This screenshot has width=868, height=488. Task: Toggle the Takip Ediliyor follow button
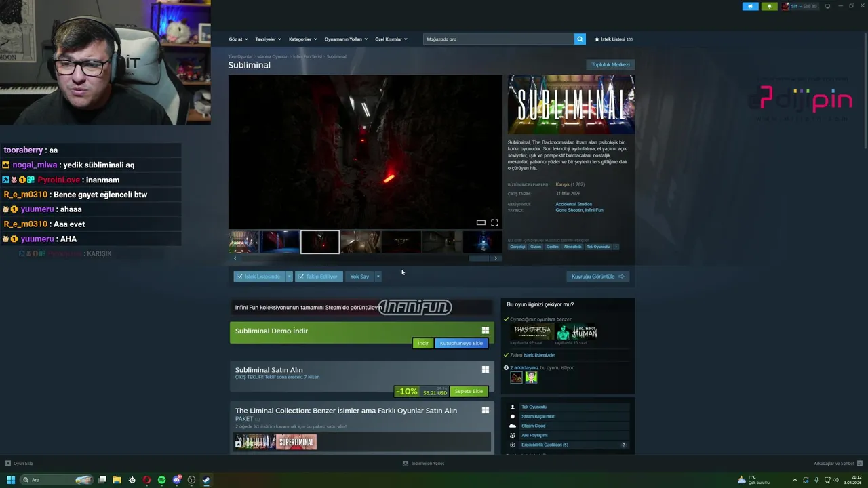[319, 277]
